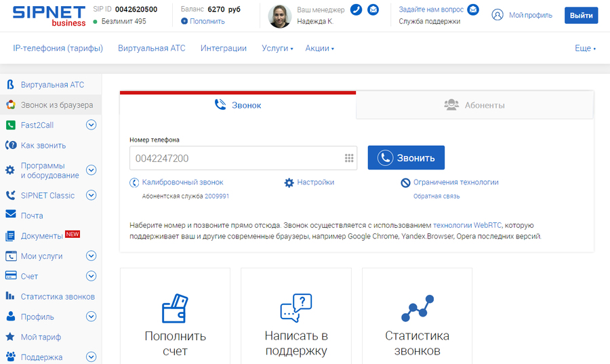610x364 pixels.
Task: Click the wallet icon on Пополнить счет card
Action: pyautogui.click(x=175, y=308)
